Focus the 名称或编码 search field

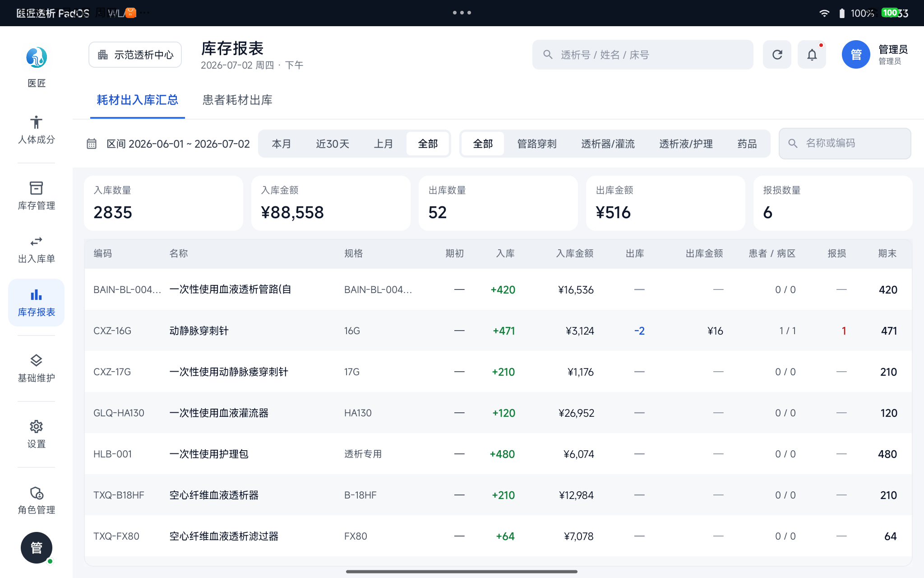tap(845, 143)
